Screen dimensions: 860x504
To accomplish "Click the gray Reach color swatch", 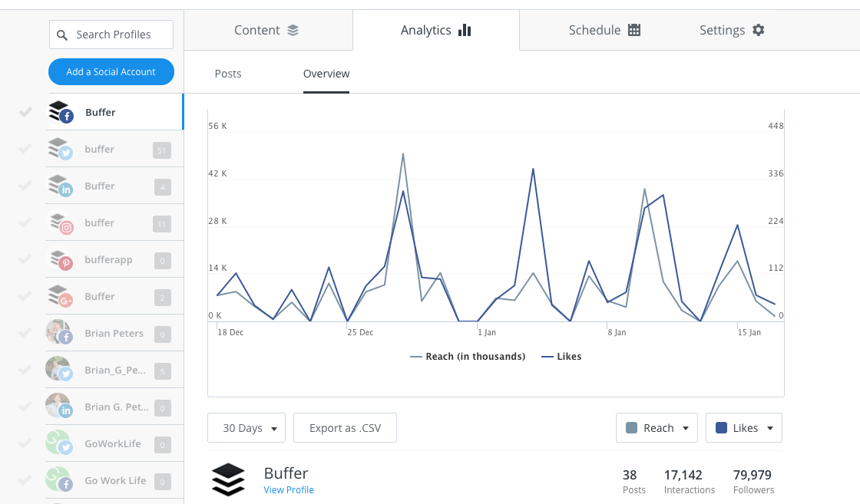I will [632, 427].
